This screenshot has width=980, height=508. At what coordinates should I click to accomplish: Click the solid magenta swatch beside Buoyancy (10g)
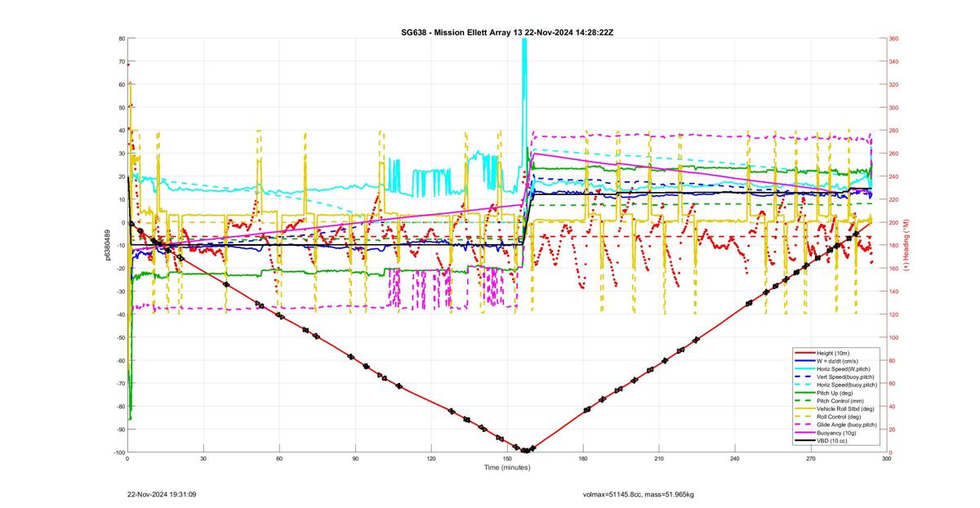pyautogui.click(x=804, y=433)
